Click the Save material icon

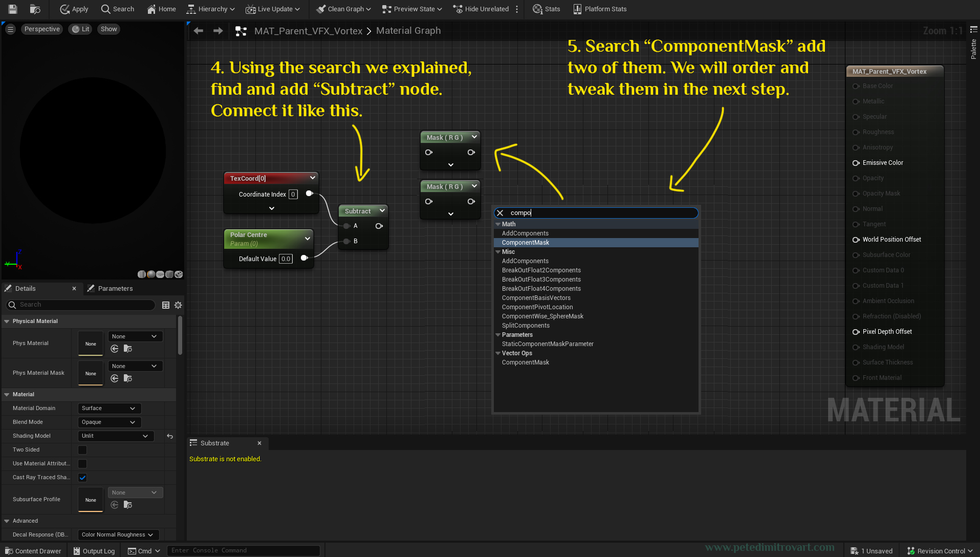12,9
